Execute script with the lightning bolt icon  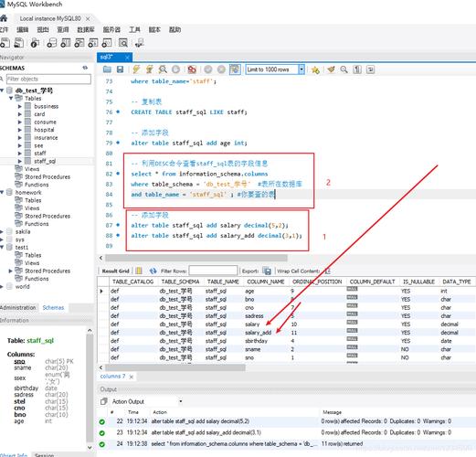136,69
